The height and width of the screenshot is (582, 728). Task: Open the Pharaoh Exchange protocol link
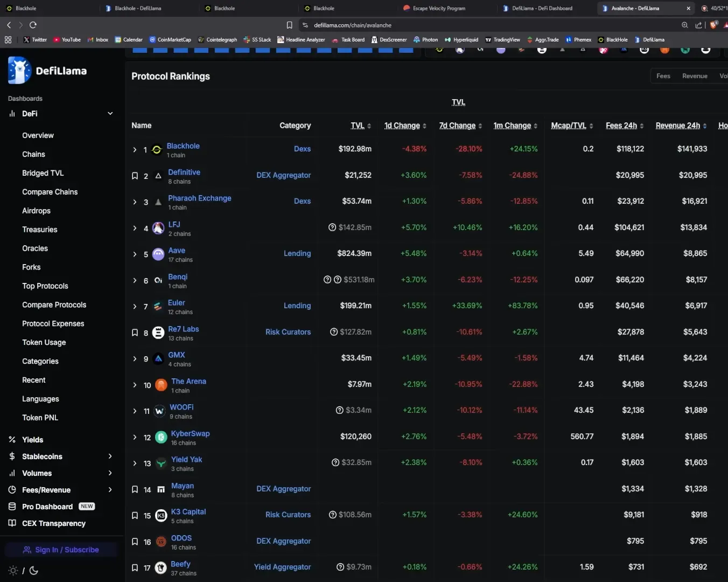[x=199, y=198]
